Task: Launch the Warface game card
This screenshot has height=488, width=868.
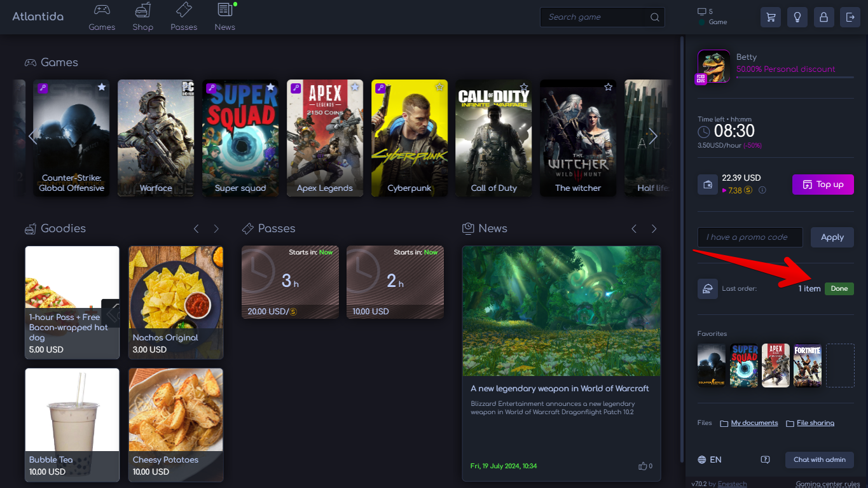Action: point(156,138)
